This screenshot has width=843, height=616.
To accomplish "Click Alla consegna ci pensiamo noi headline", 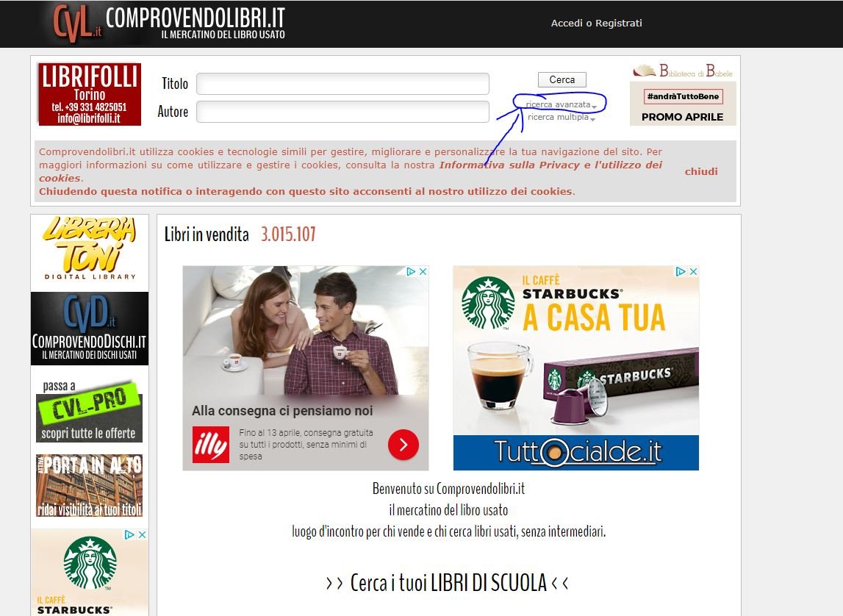I will point(282,411).
